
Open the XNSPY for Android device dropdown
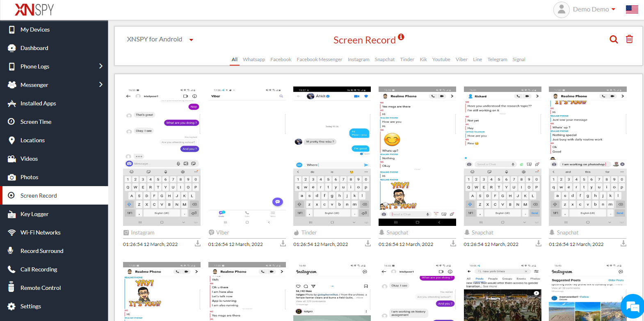coord(160,39)
